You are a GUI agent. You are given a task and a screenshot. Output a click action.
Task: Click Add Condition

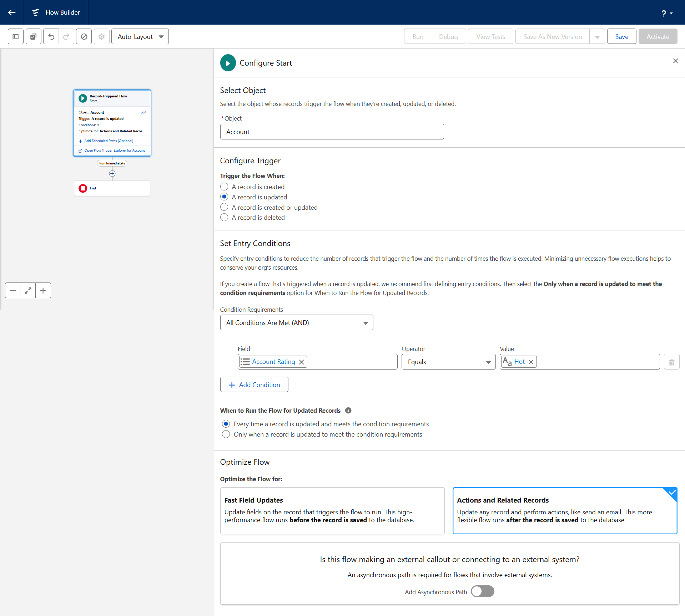(x=254, y=385)
